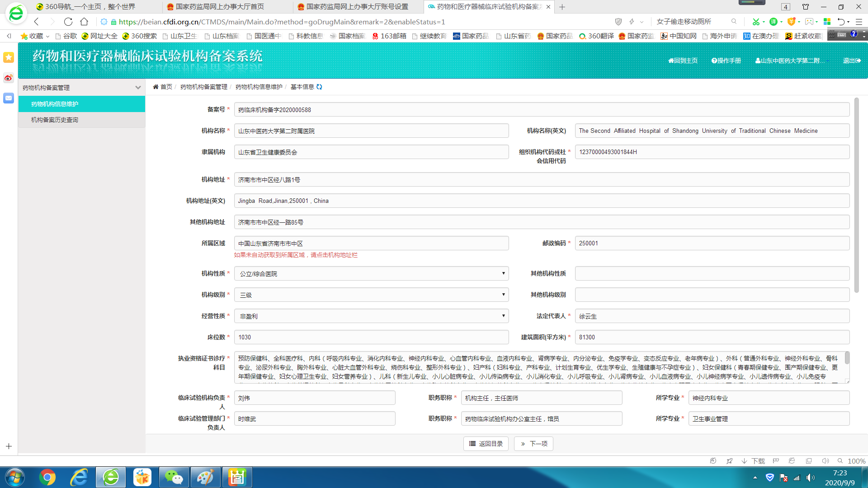Open WeChat from the taskbar
The height and width of the screenshot is (488, 868).
(174, 477)
